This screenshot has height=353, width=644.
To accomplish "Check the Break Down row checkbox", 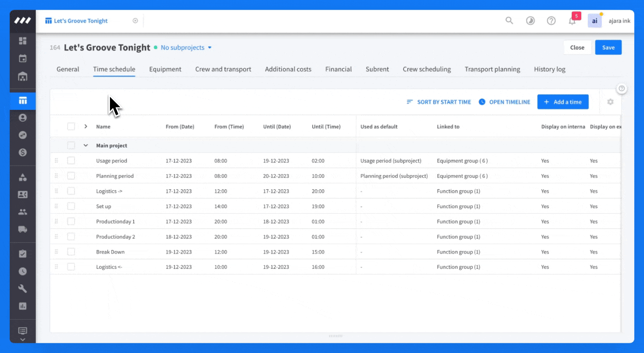I will [x=71, y=252].
